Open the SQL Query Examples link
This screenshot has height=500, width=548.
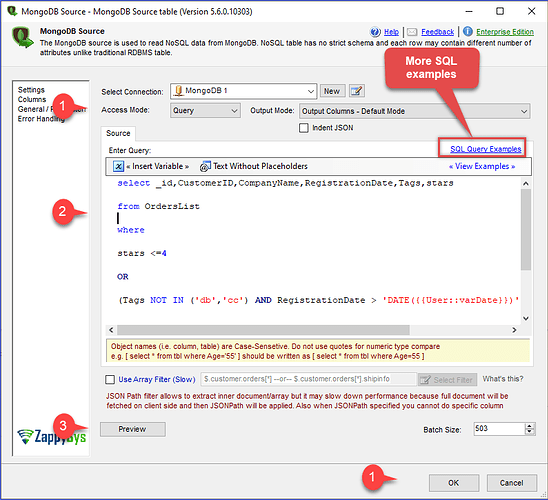(x=485, y=149)
